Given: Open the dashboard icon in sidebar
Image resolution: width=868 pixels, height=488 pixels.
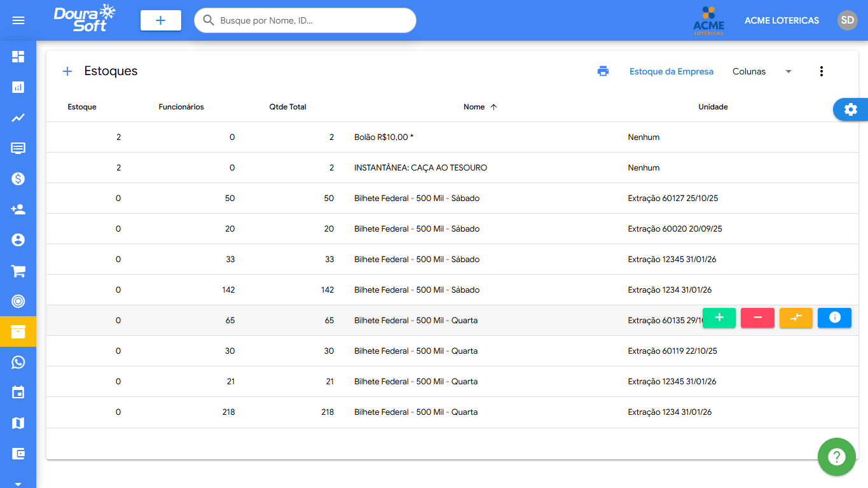Looking at the screenshot, I should tap(18, 57).
